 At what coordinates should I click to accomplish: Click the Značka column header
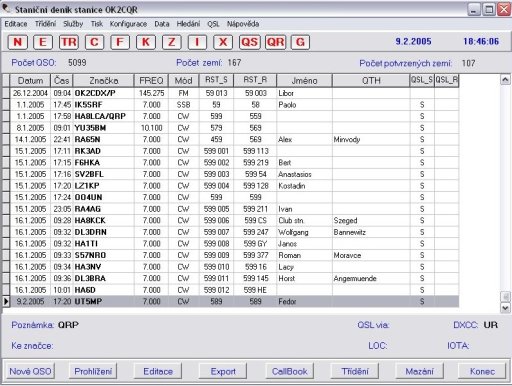click(x=104, y=81)
